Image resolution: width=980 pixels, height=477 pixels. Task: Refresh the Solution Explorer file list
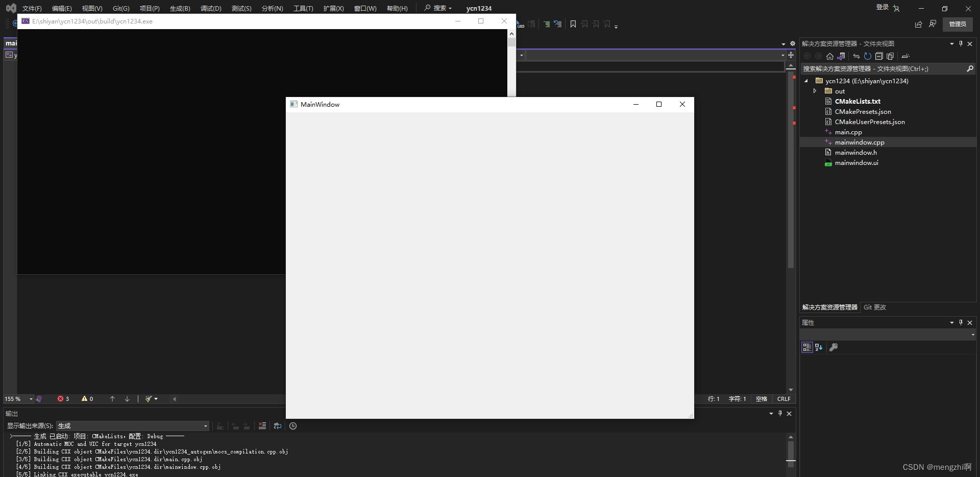[x=867, y=56]
